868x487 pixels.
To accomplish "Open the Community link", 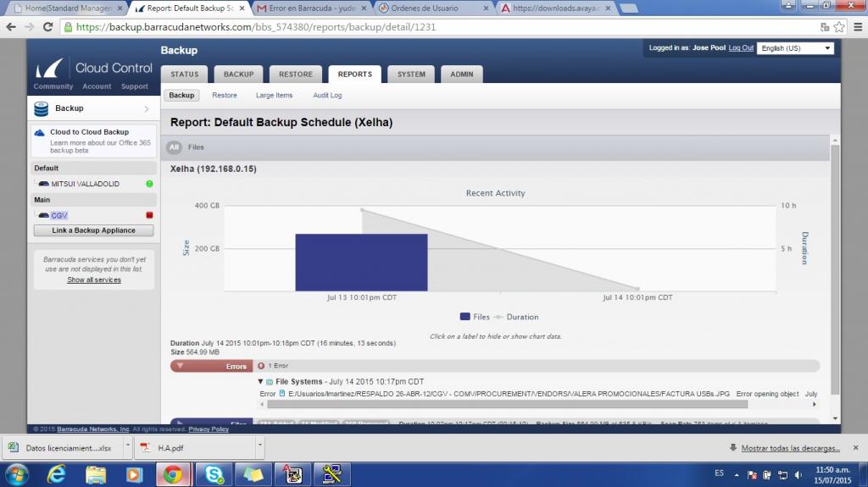I will (53, 86).
